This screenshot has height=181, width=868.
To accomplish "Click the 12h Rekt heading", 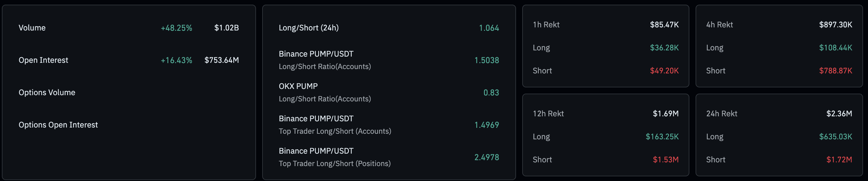I will click(548, 114).
